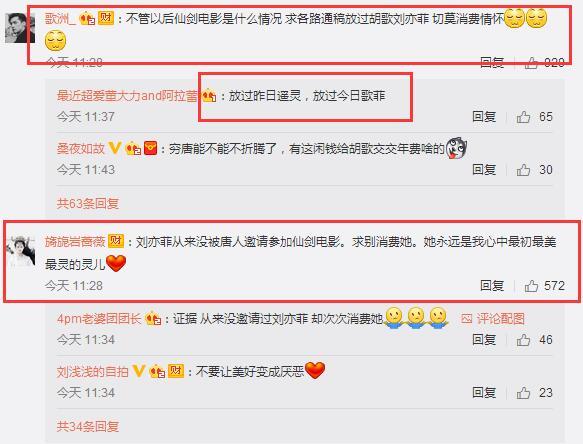The width and height of the screenshot is (583, 444).
Task: Open profile of 4pm老婆团团长
Action: click(x=99, y=319)
